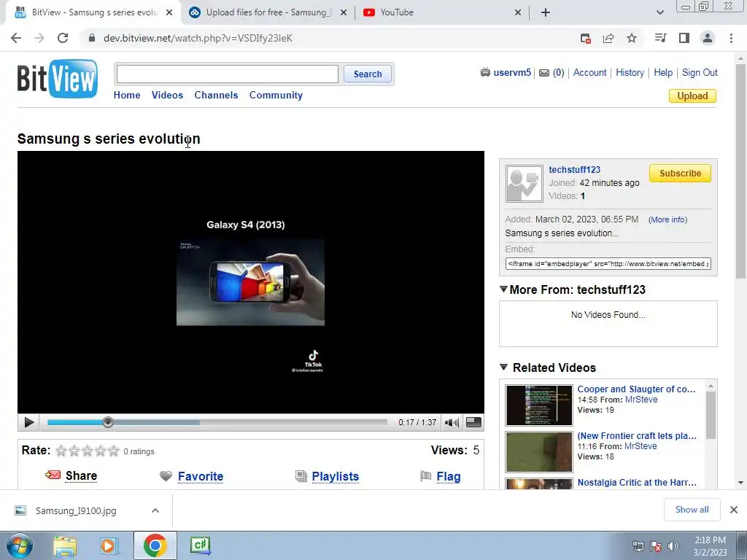Click Show all downloads
The height and width of the screenshot is (560, 747).
[x=692, y=510]
